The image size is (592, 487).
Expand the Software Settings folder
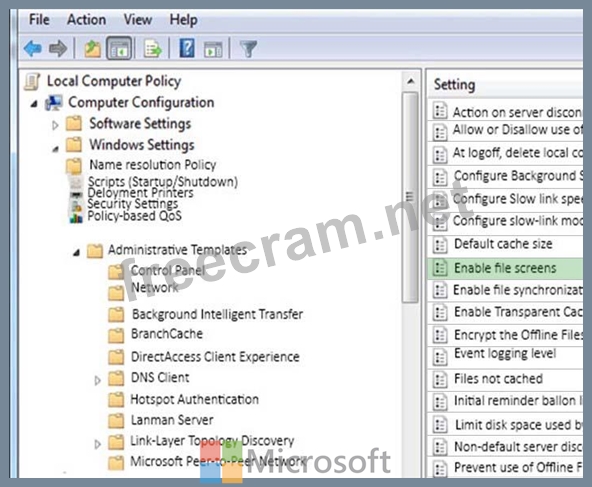55,125
